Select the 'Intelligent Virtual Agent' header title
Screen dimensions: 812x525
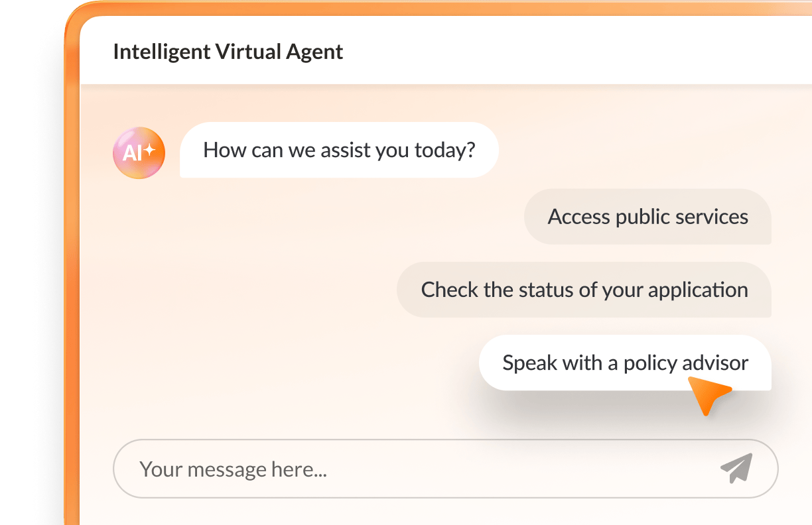[228, 52]
